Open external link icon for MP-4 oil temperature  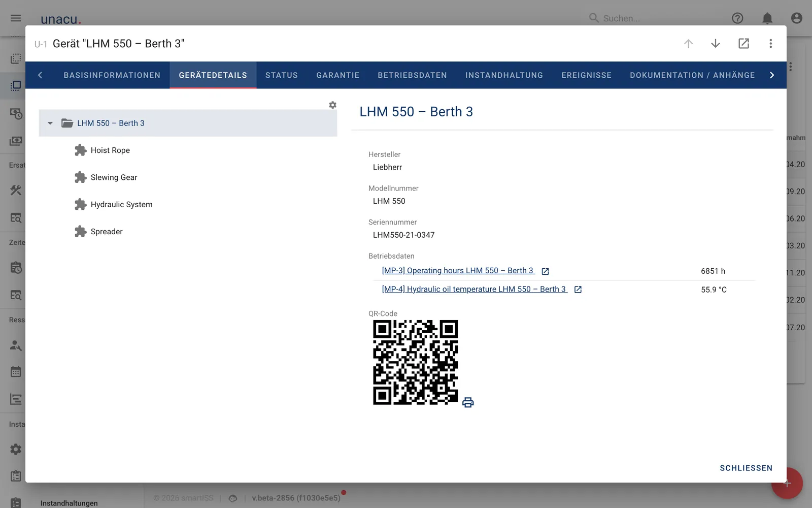pos(578,290)
